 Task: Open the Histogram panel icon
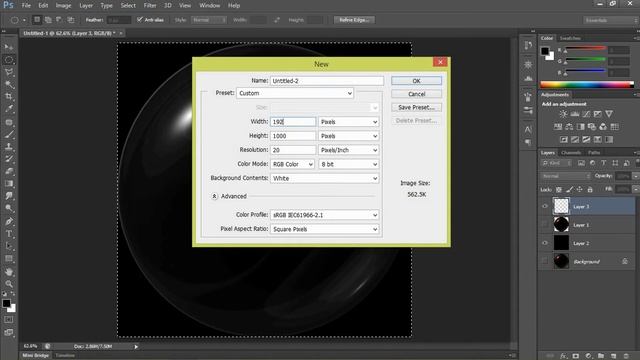click(528, 78)
